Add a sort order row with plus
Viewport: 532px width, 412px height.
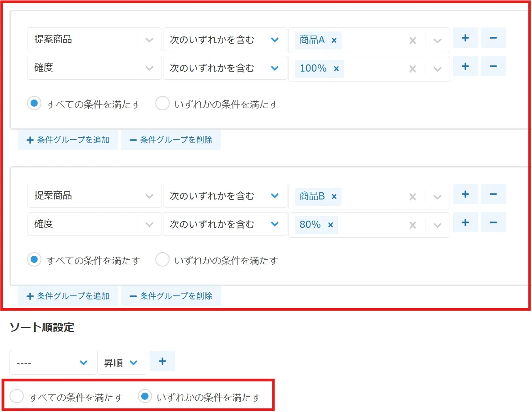coord(162,361)
